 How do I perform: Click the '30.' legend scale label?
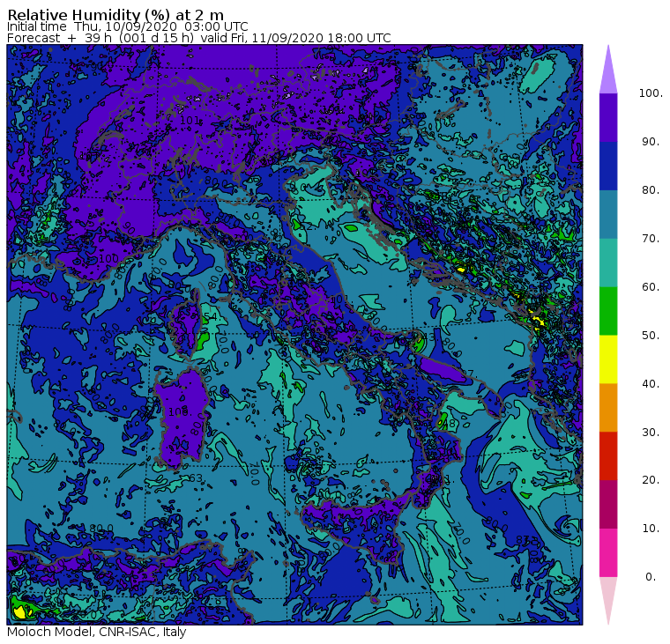click(x=651, y=433)
